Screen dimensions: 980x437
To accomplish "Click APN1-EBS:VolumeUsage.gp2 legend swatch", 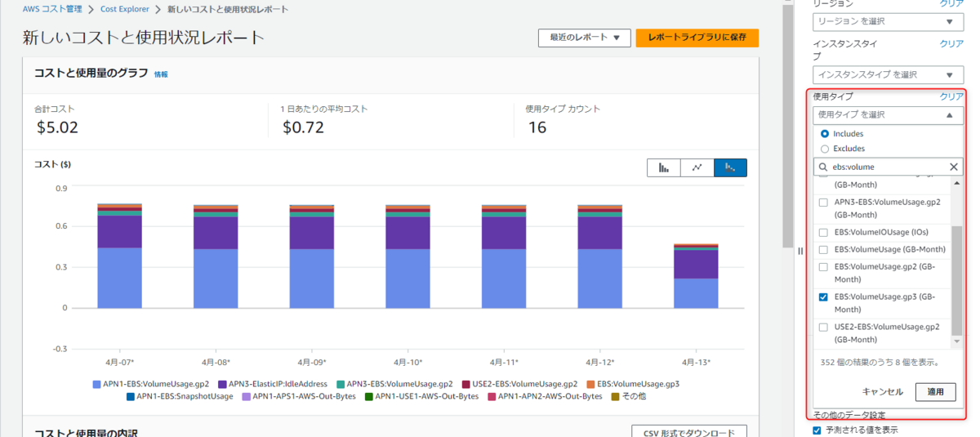I will [x=97, y=383].
